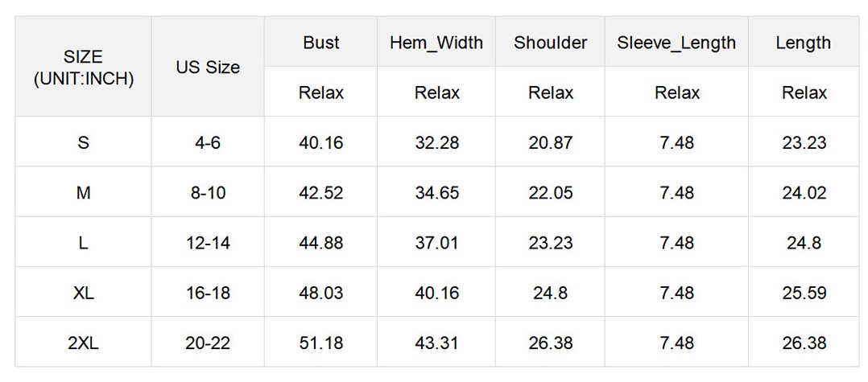Image resolution: width=868 pixels, height=382 pixels.
Task: Select hem width value 43.31
Action: 436,343
